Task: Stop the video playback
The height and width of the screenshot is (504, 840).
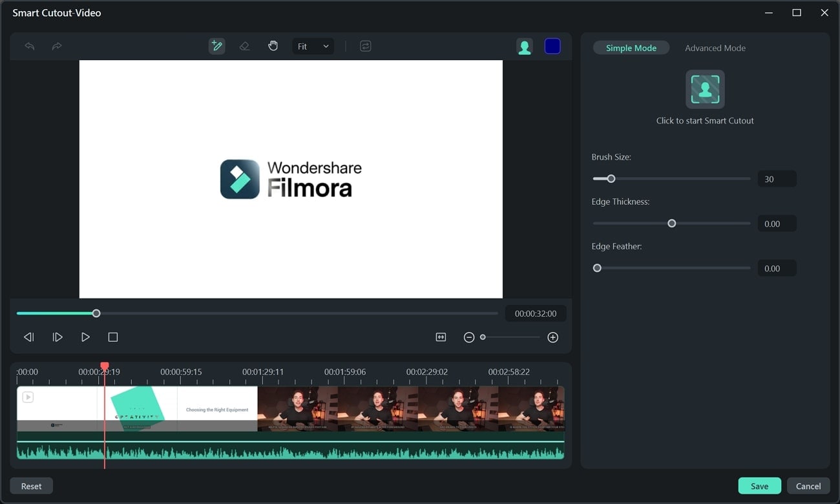Action: click(113, 337)
